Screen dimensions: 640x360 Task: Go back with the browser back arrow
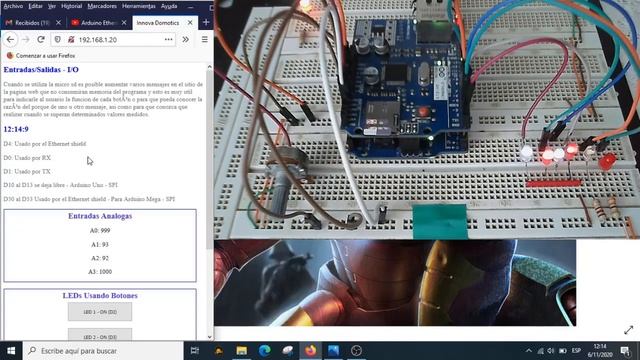(10, 40)
